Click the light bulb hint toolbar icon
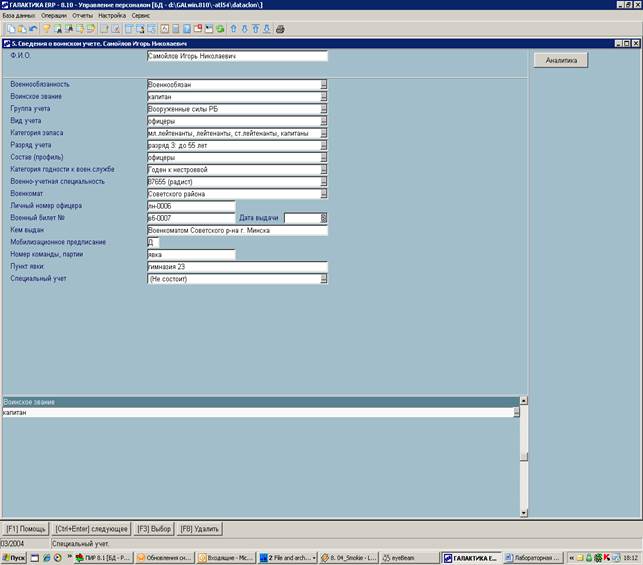This screenshot has width=643, height=565. [45, 29]
